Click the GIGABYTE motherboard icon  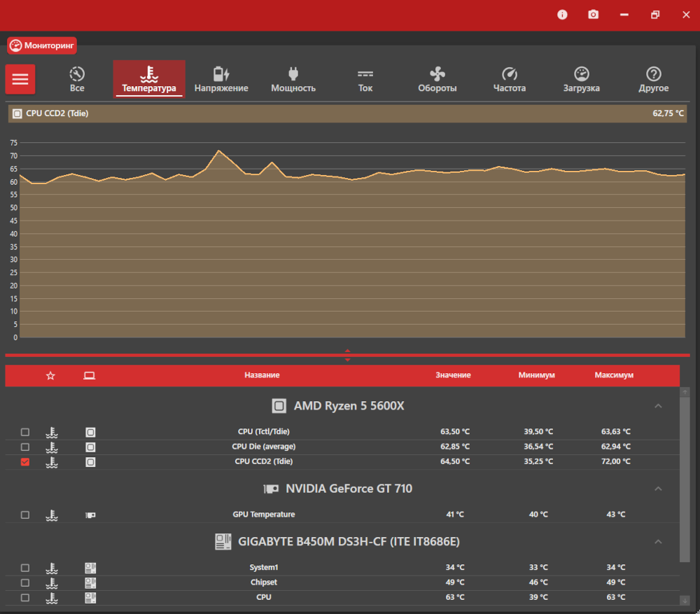tap(223, 542)
